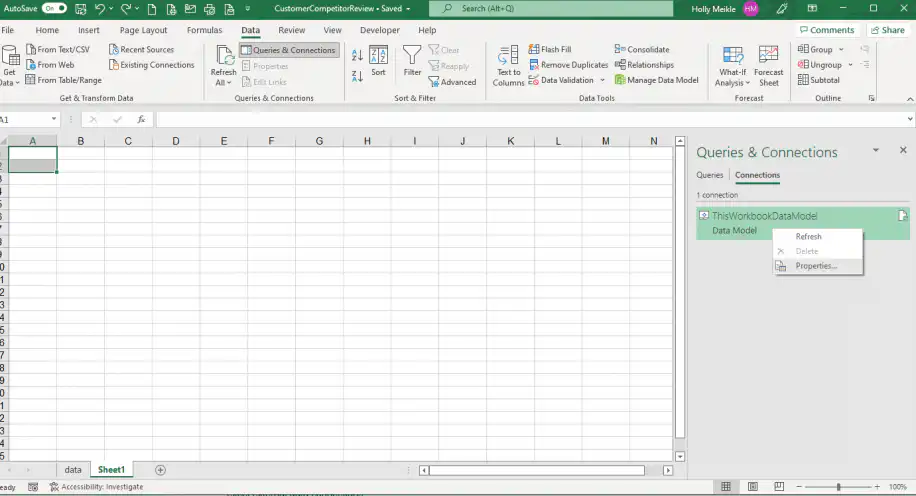Click the New blank workbook icon
The width and height of the screenshot is (916, 496).
152,9
